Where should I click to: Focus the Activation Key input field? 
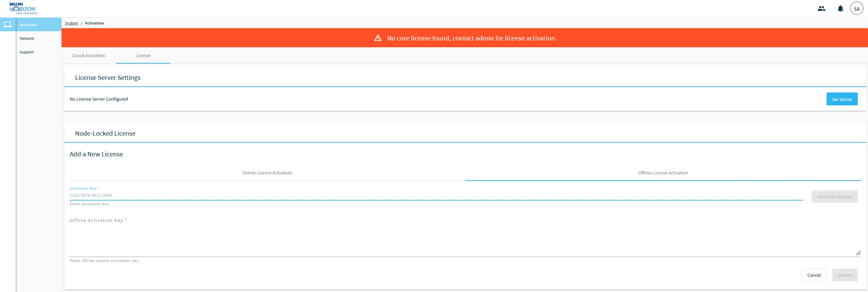click(436, 195)
